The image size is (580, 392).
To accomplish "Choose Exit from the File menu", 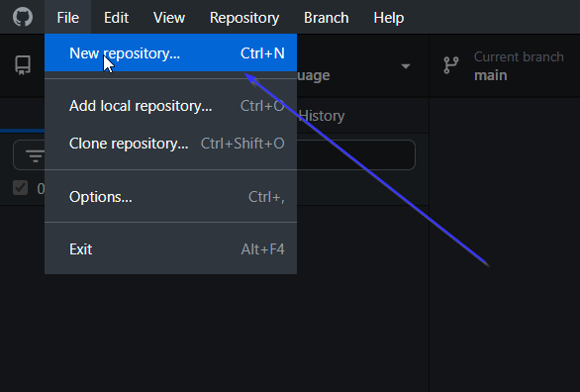I will click(x=170, y=249).
